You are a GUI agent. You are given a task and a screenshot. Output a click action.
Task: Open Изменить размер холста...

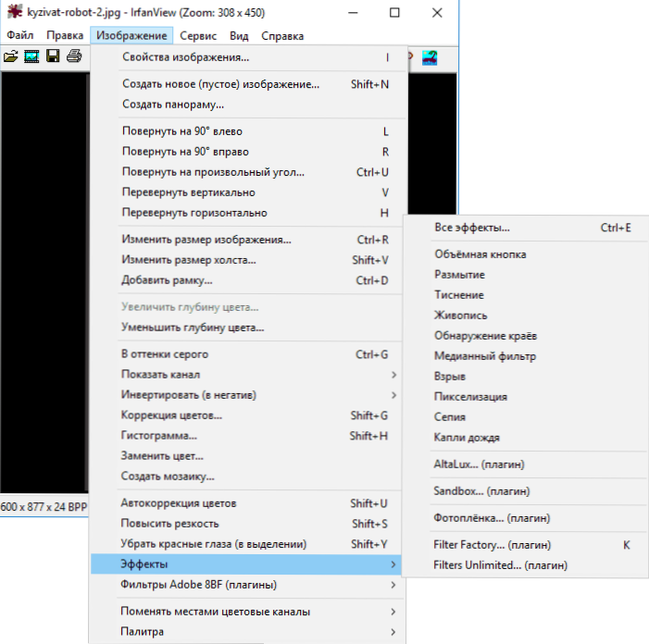[247, 260]
